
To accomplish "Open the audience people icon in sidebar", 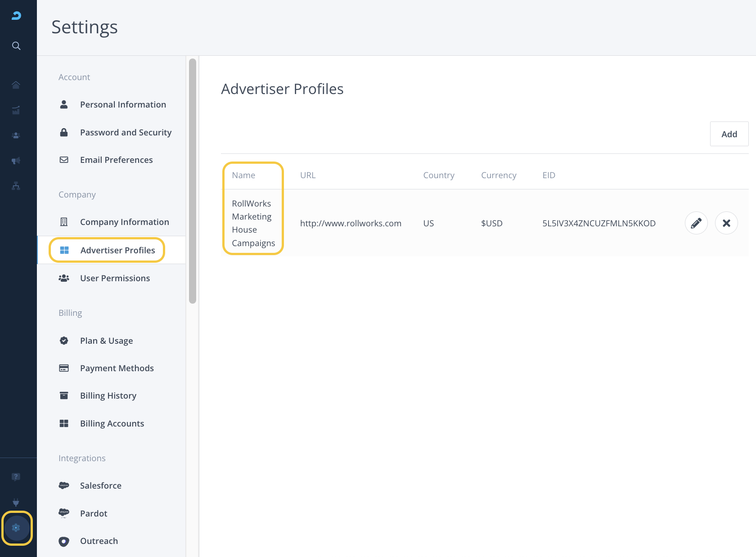I will coord(16,135).
